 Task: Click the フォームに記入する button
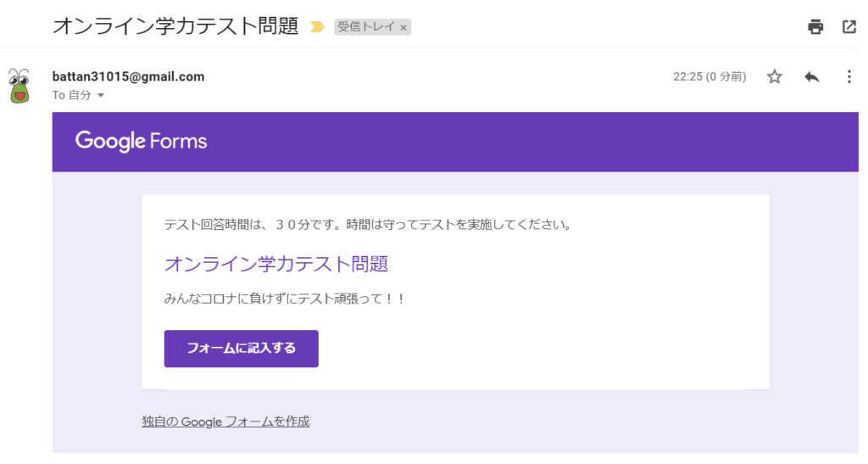coord(242,349)
